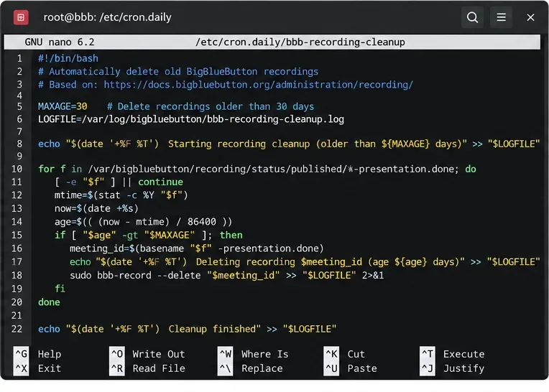Viewport: 549px width, 392px height.
Task: Click the word 'then' on line 15
Action: (231, 235)
